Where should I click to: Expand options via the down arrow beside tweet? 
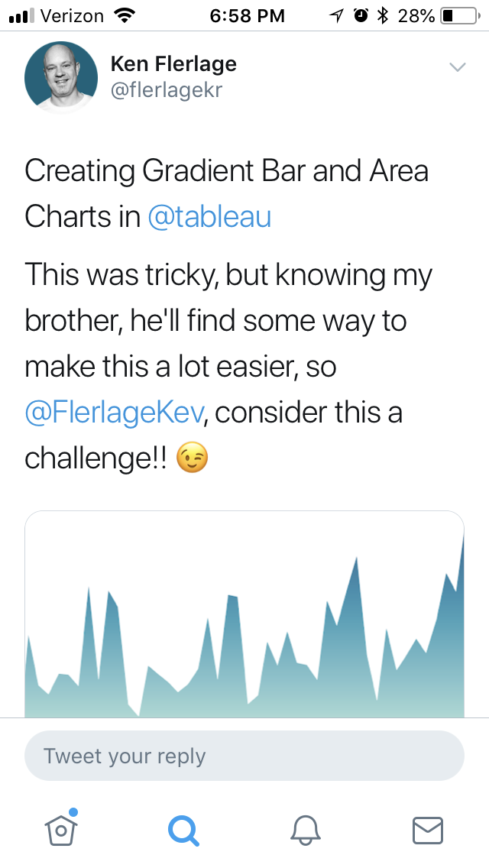click(x=457, y=67)
